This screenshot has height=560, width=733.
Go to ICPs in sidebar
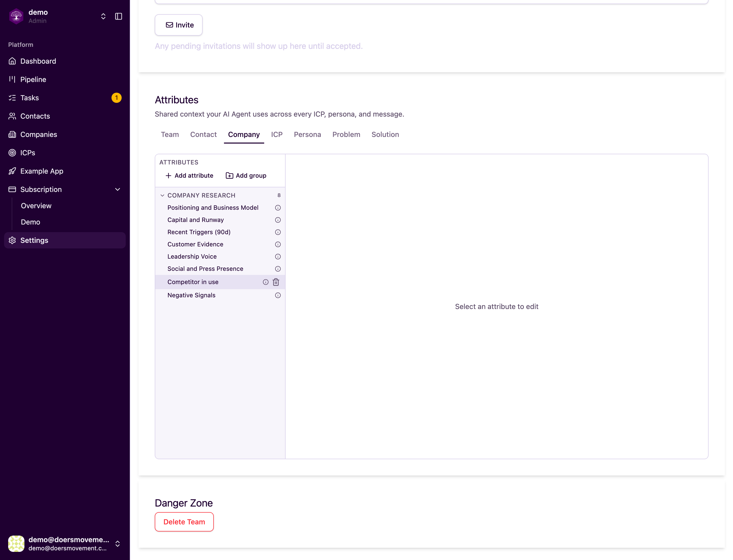pos(65,153)
